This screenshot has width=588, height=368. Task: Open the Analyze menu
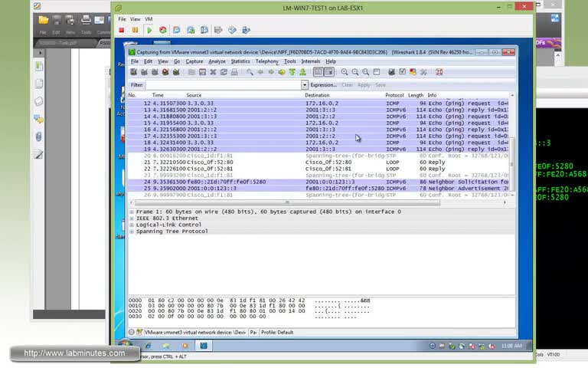[217, 61]
